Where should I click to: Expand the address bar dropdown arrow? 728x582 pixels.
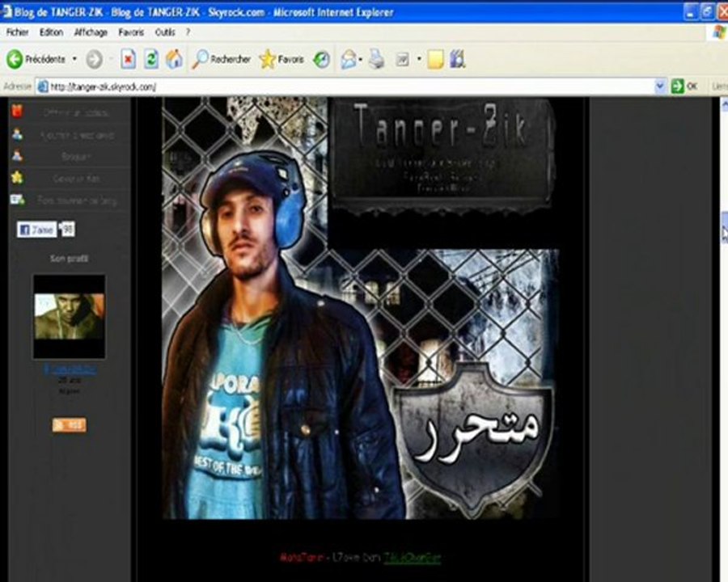point(660,86)
